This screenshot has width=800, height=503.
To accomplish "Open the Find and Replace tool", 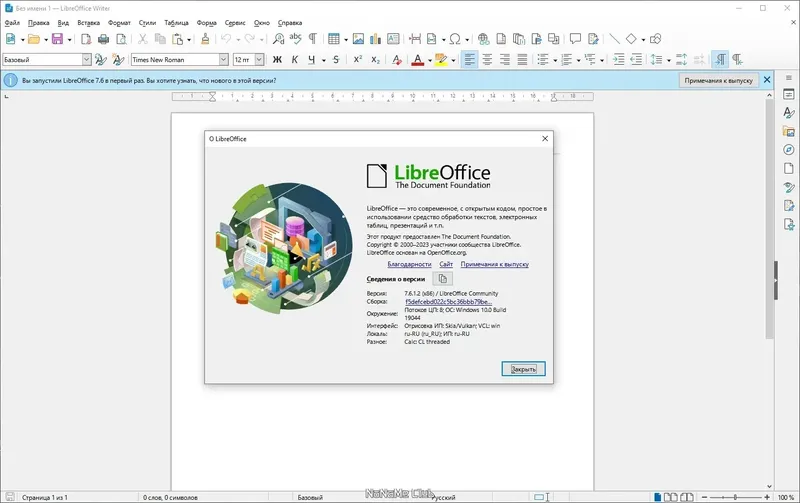I will [x=278, y=39].
